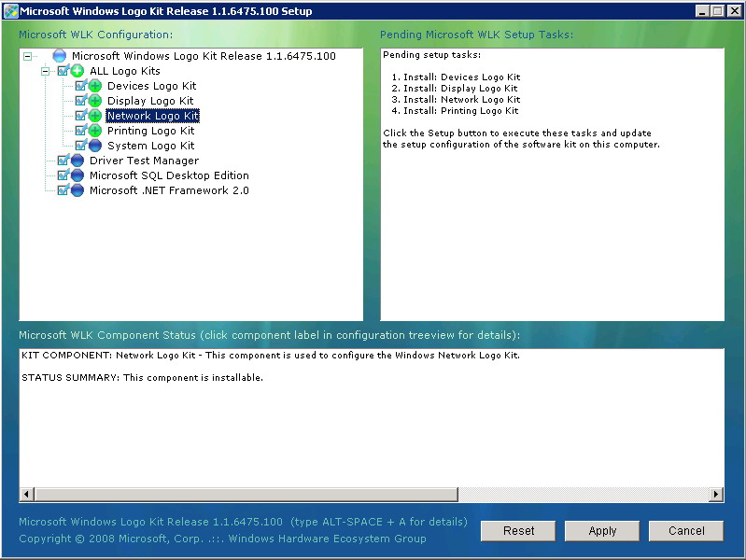Collapse the ALL Logo Kits tree node

[45, 71]
